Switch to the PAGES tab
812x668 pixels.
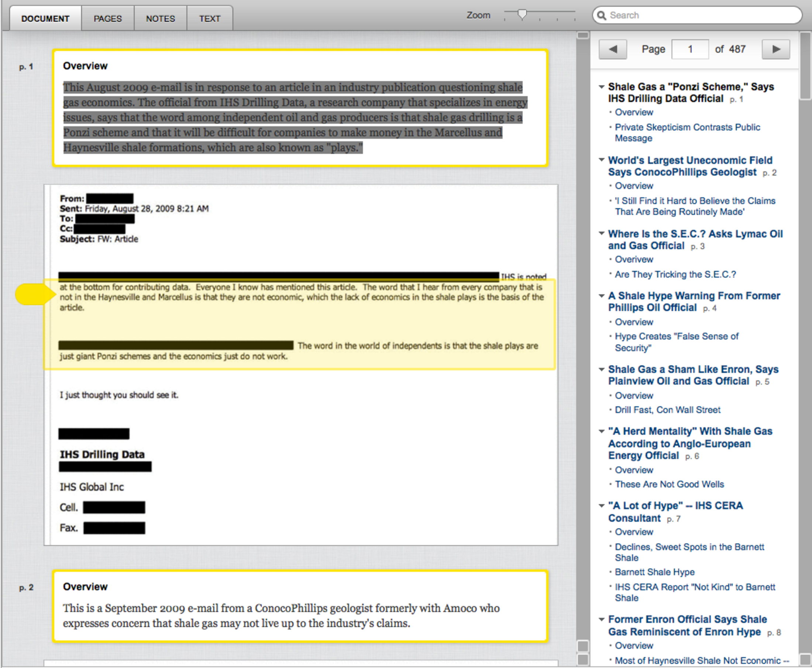108,18
